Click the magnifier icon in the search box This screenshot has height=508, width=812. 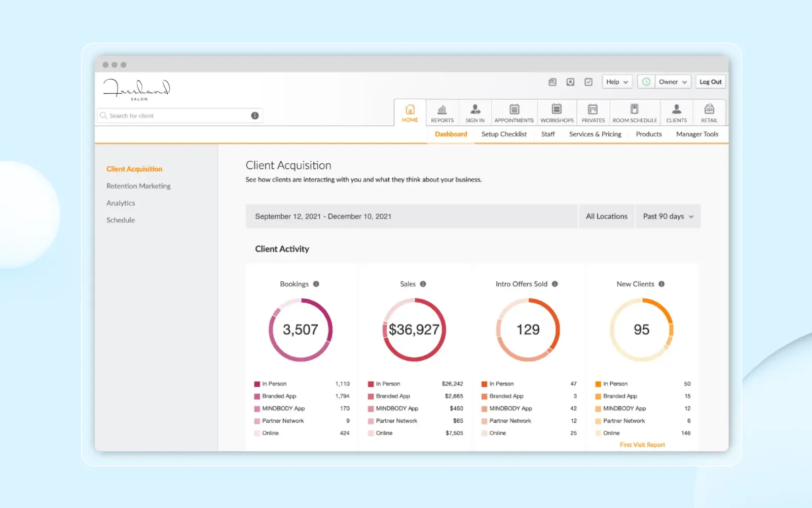click(x=103, y=116)
